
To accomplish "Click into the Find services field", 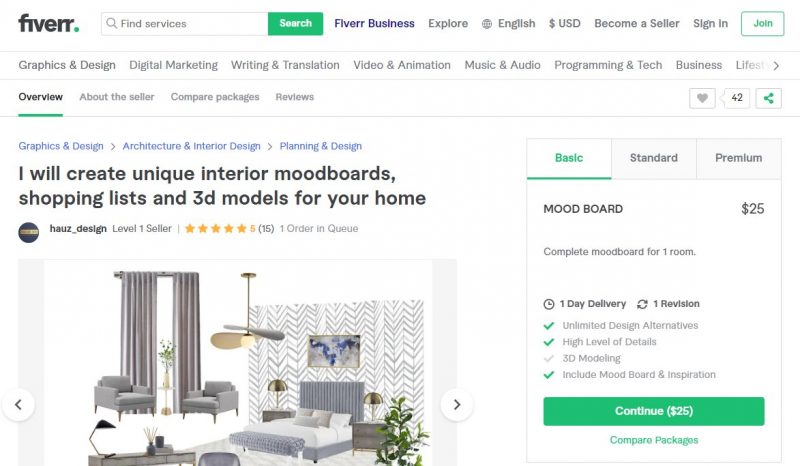I will (185, 23).
